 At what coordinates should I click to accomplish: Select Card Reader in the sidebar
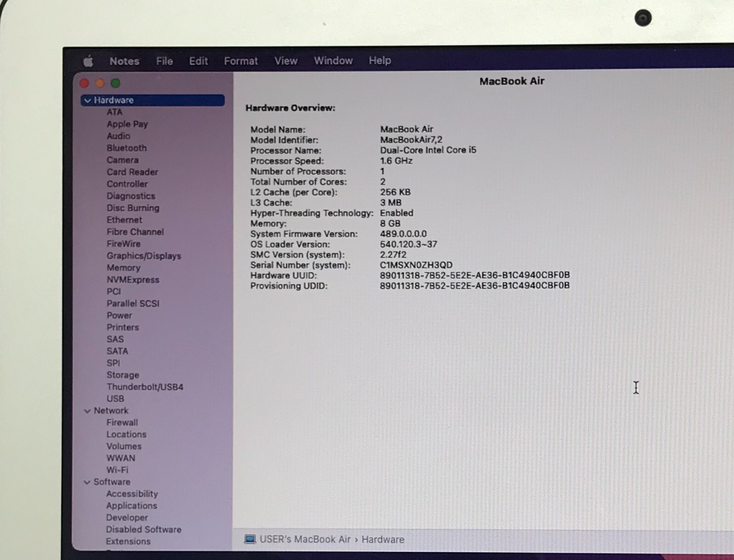132,172
